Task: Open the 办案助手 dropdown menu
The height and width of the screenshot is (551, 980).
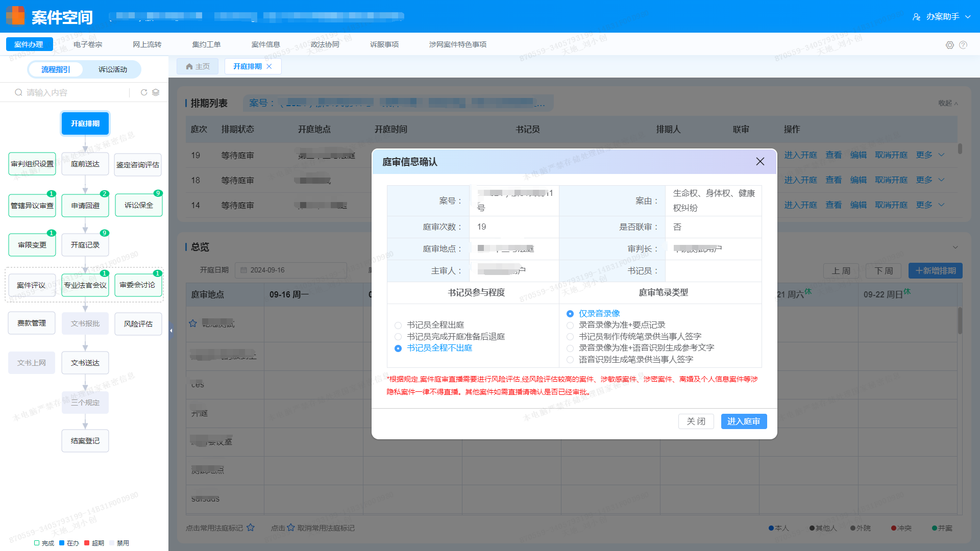Action: point(942,16)
